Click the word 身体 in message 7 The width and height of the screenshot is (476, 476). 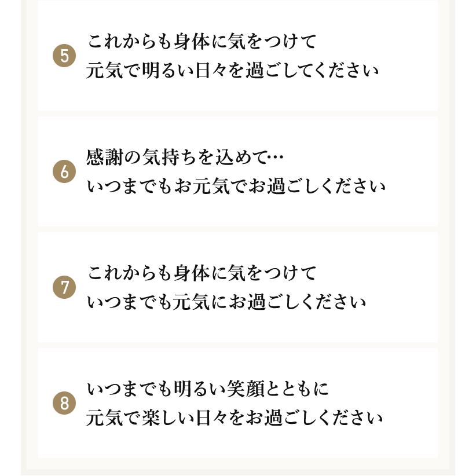(192, 273)
